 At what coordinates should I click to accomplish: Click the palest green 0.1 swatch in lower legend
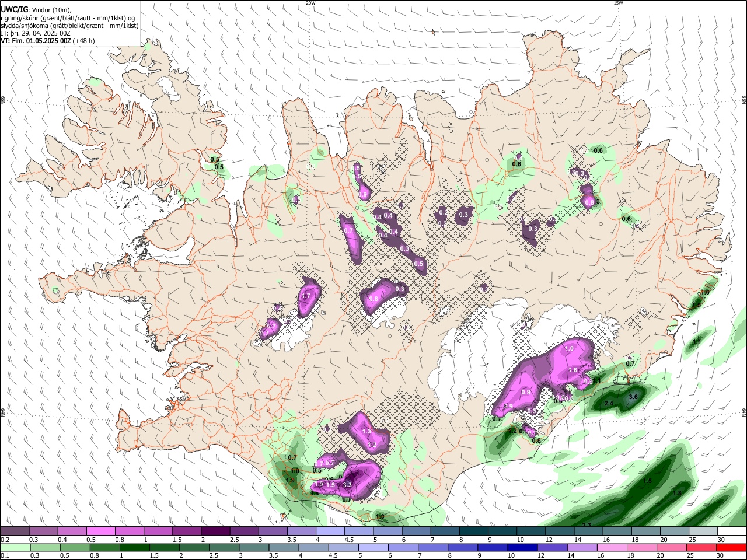[x=15, y=548]
